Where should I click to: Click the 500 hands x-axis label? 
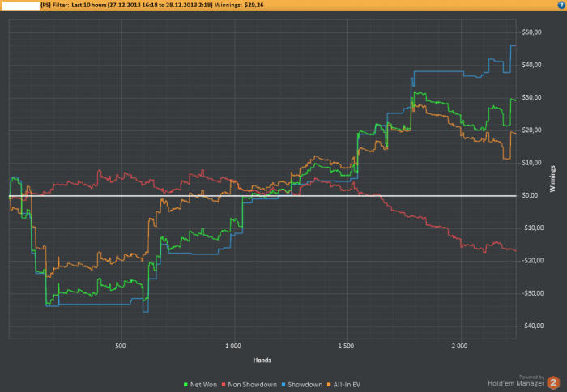[x=121, y=346]
